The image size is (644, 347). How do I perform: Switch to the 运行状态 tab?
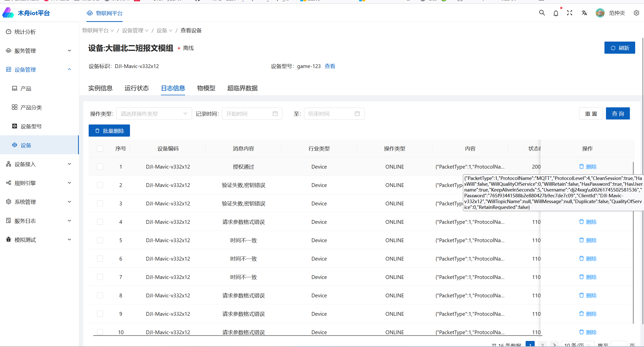tap(137, 88)
